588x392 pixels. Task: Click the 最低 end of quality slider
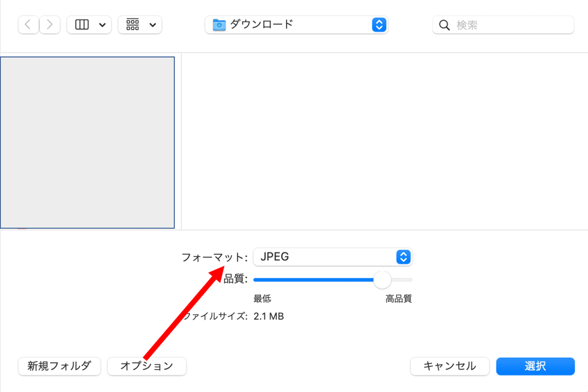[x=262, y=299]
